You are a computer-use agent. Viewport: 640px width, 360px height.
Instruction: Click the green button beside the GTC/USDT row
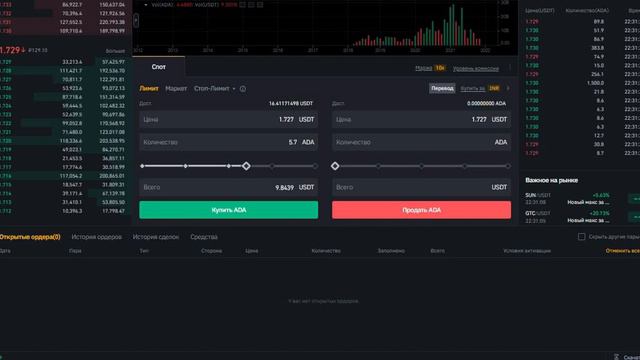634,217
